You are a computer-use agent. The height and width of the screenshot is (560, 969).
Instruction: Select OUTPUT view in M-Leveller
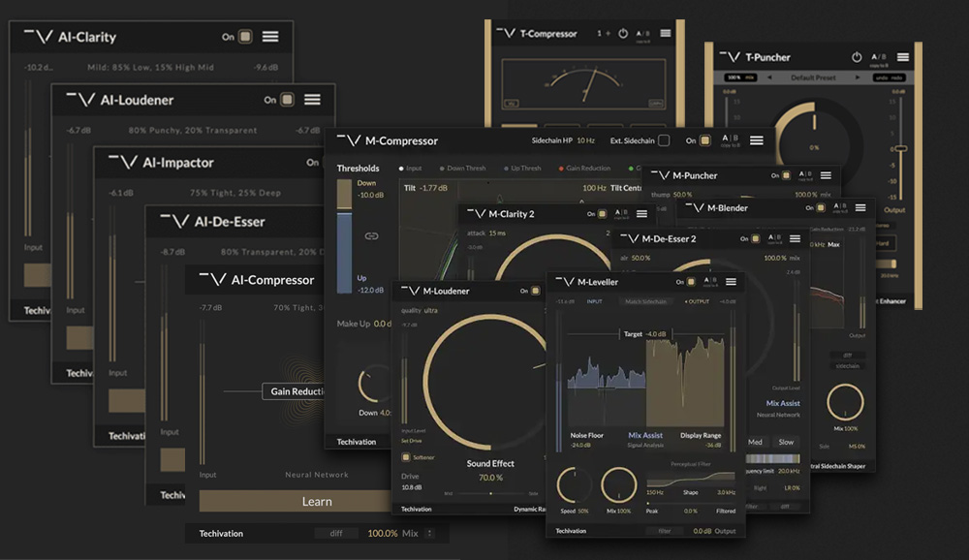point(698,301)
